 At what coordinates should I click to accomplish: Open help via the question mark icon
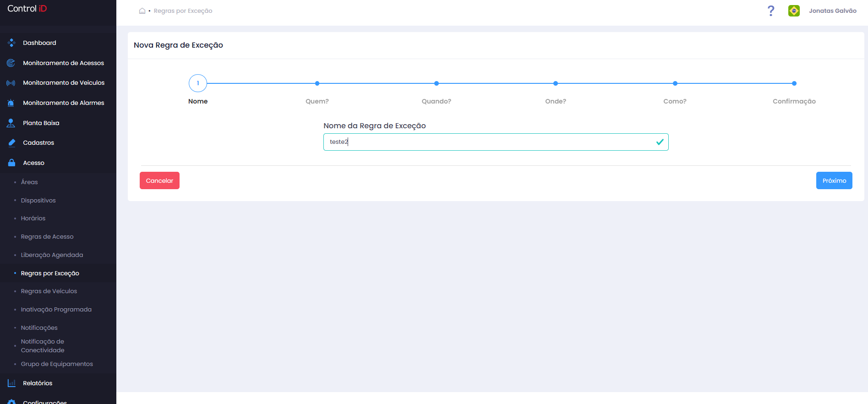tap(771, 11)
